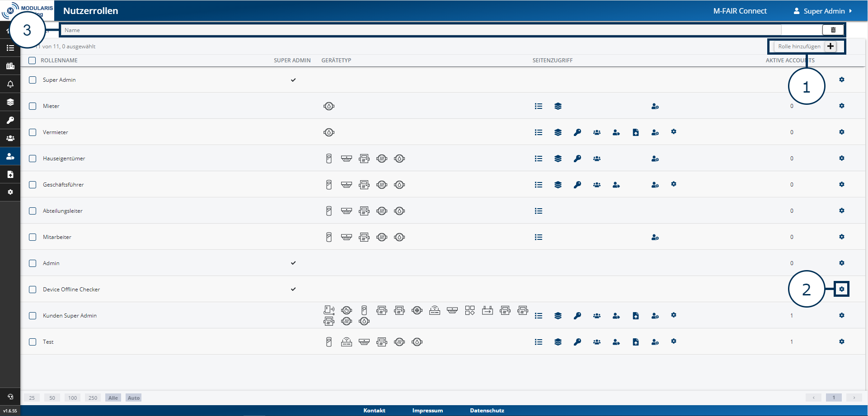Viewport: 868px width, 416px height.
Task: Open the Impressum footer link
Action: pyautogui.click(x=427, y=411)
